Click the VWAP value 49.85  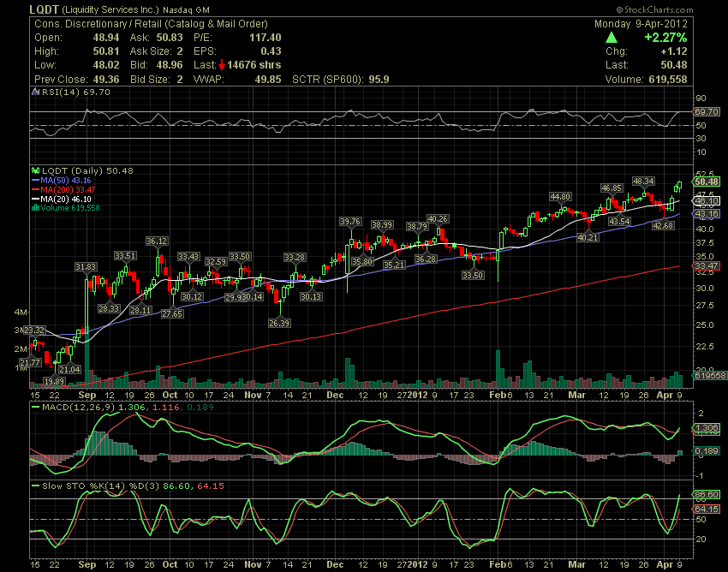click(268, 80)
